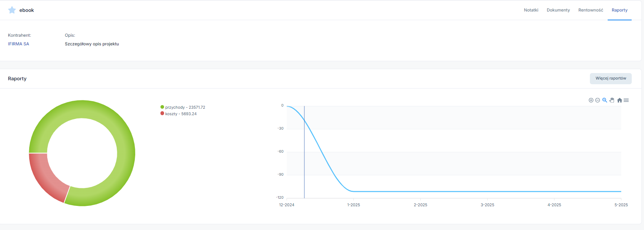
Task: Click the ebook project title
Action: point(27,10)
